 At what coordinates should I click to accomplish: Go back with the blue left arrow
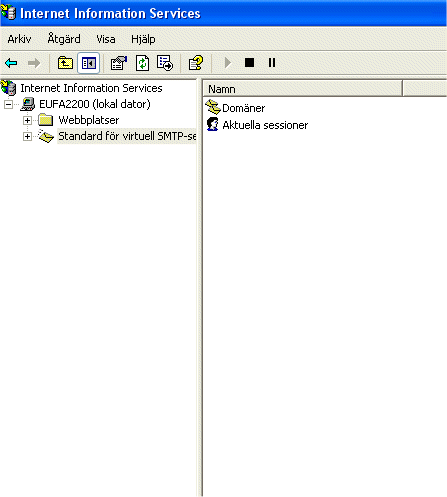click(x=11, y=63)
